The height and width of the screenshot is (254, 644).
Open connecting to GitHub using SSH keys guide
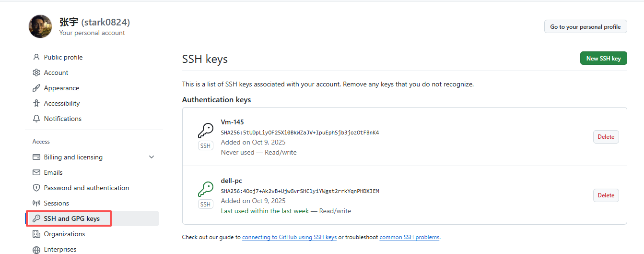point(289,237)
